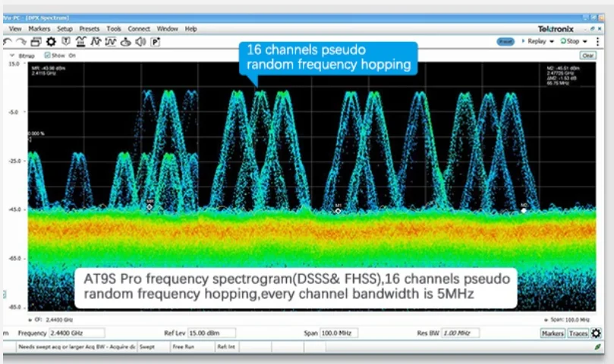Click the audio speaker icon in toolbar

142,42
